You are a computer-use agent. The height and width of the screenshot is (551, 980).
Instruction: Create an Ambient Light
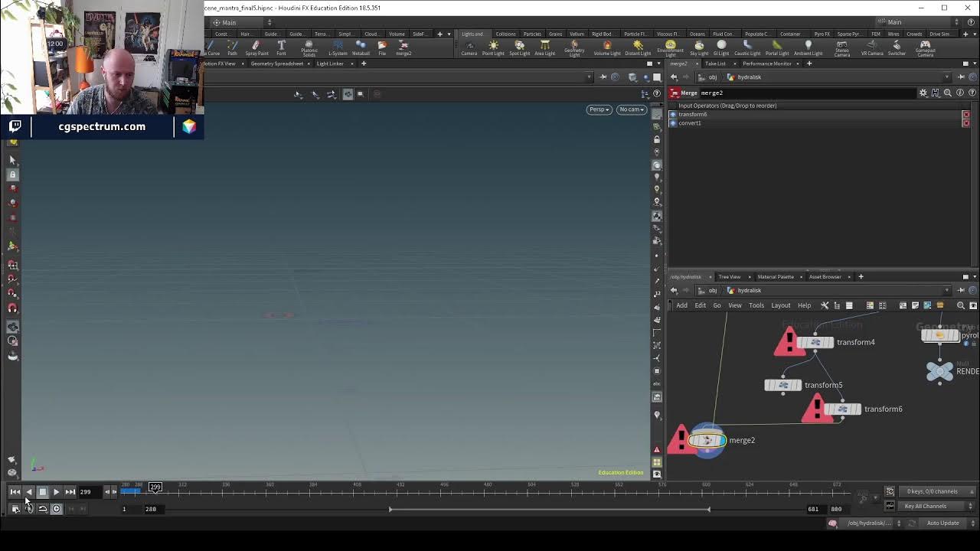808,47
